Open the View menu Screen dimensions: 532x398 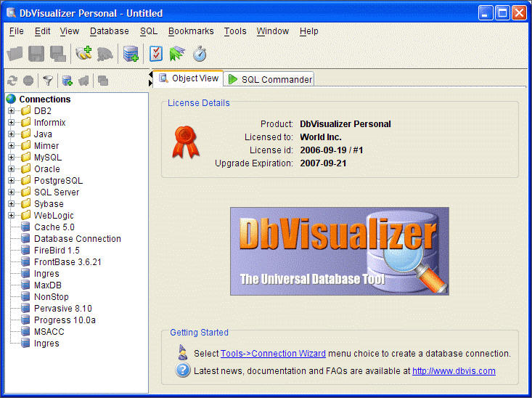coord(70,31)
